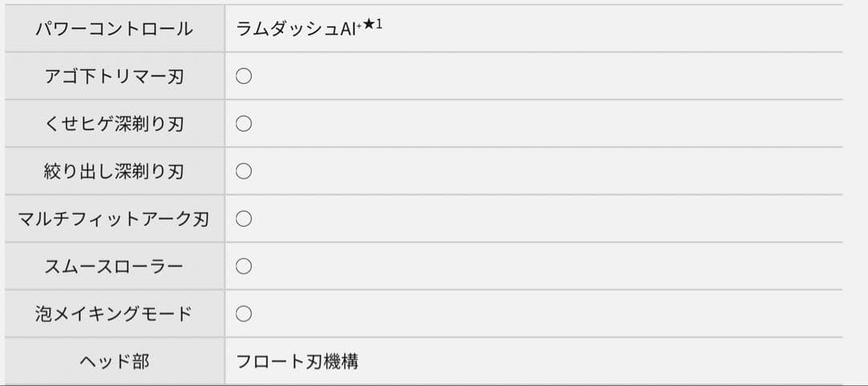Click the circle mark beside アゴ下トリマー刃

point(244,76)
